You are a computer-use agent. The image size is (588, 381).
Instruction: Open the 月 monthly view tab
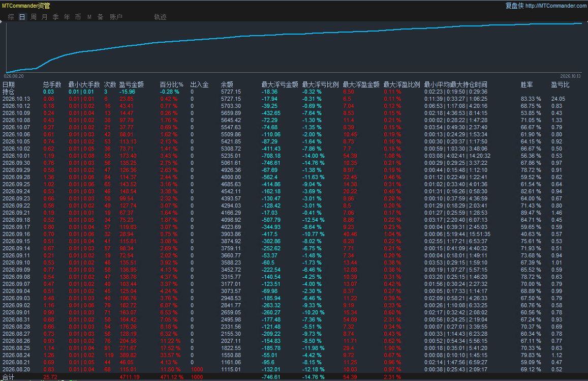[x=45, y=17]
